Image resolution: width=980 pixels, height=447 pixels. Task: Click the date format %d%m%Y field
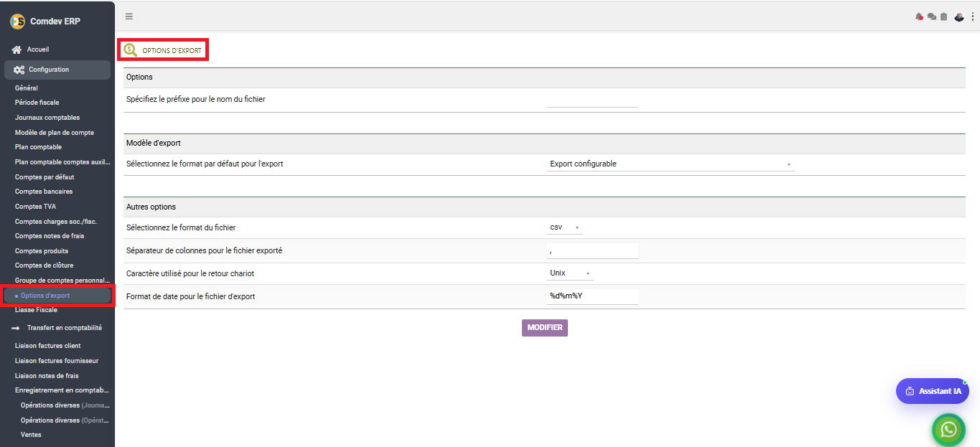(x=592, y=296)
